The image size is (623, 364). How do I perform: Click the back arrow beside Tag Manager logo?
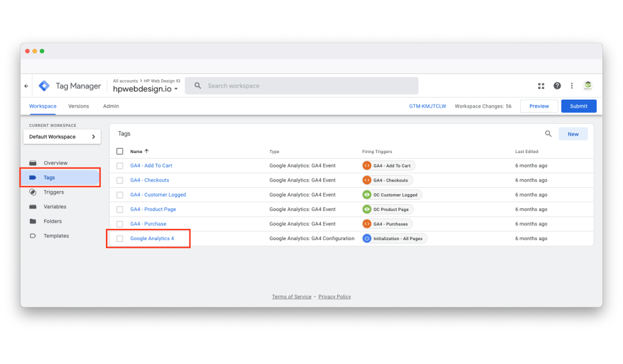point(26,86)
